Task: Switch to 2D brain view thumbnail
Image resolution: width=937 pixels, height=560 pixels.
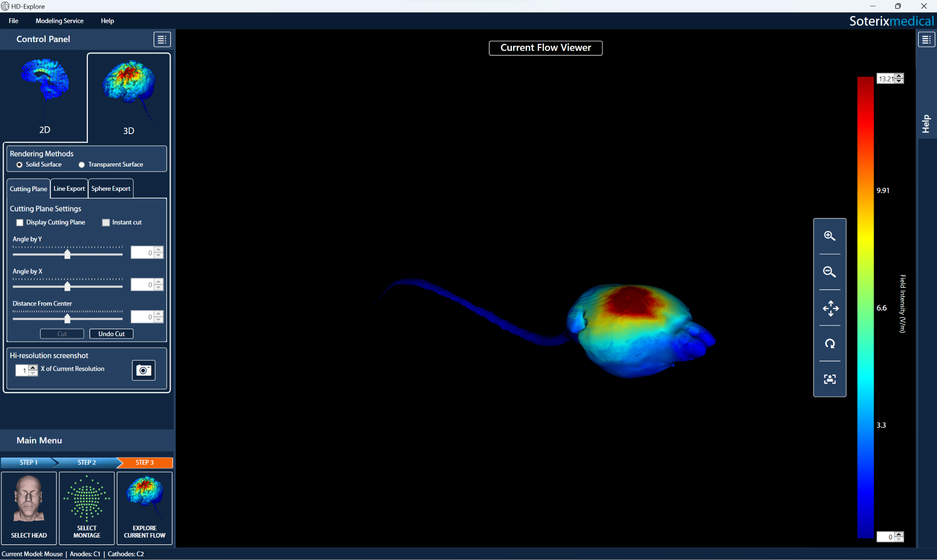Action: pyautogui.click(x=44, y=96)
